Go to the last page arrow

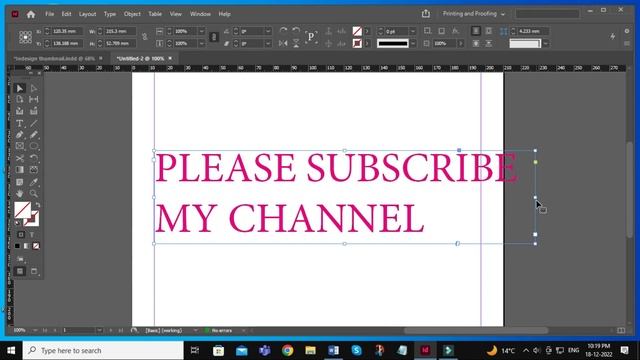pos(121,330)
